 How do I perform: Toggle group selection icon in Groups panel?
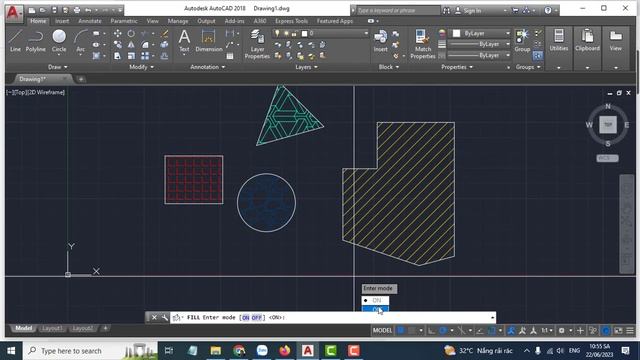click(x=538, y=56)
